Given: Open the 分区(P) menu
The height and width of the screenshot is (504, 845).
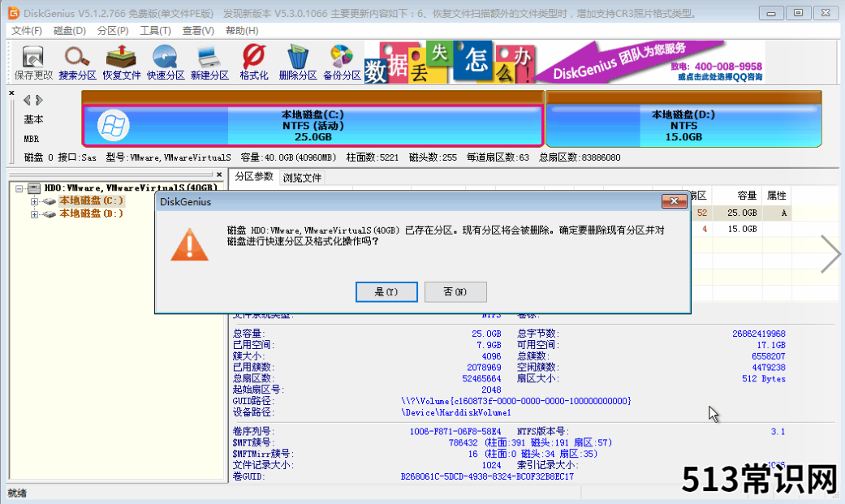Looking at the screenshot, I should (x=113, y=31).
